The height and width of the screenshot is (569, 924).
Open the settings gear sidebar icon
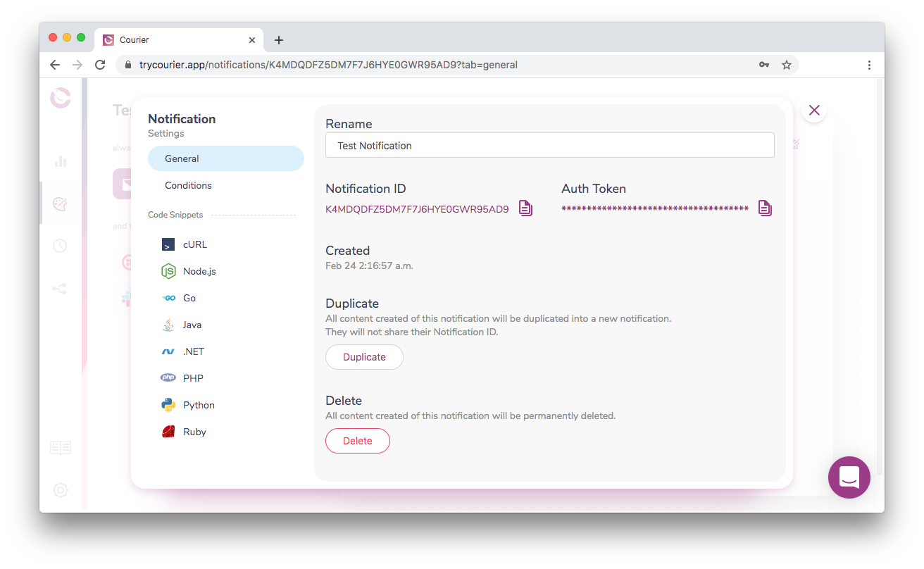(61, 490)
